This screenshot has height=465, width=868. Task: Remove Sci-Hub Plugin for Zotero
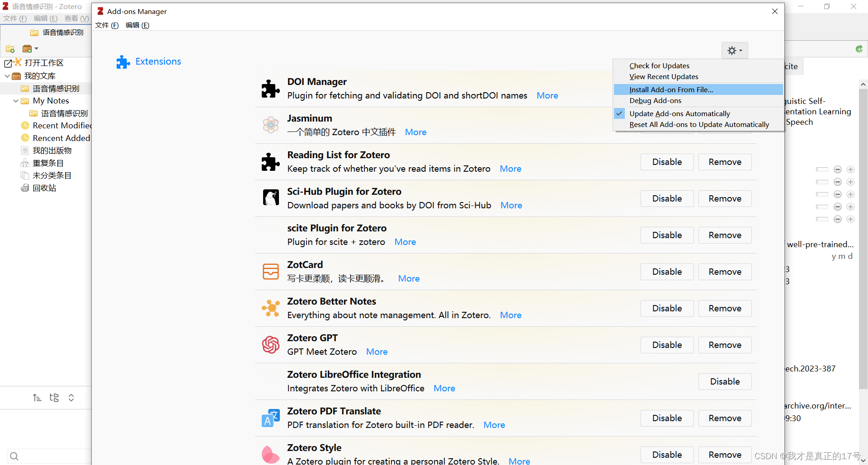point(725,198)
